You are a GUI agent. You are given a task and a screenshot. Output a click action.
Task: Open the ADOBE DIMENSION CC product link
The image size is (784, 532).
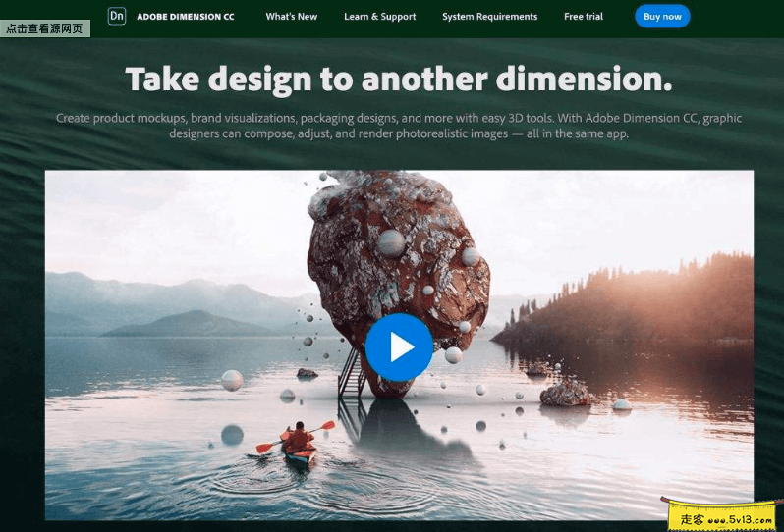(186, 17)
